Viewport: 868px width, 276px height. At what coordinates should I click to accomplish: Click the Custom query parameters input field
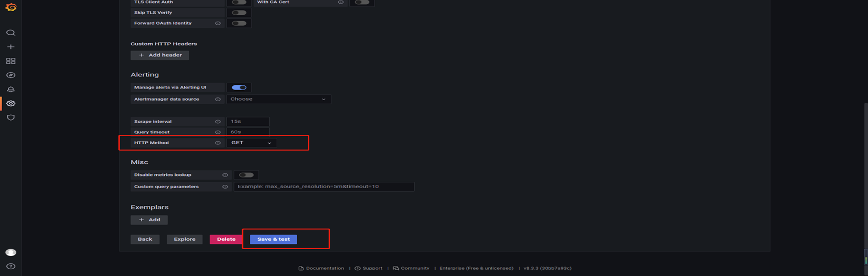tap(324, 186)
